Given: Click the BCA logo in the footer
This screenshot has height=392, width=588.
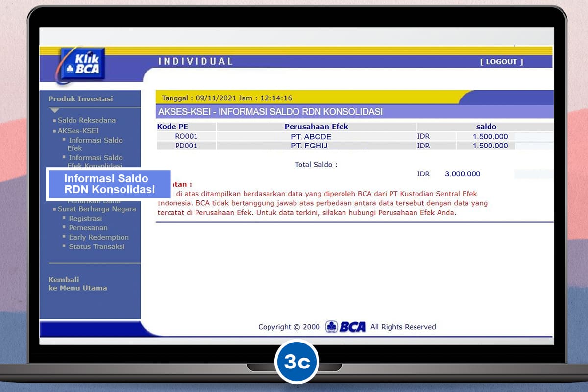Looking at the screenshot, I should click(x=346, y=327).
